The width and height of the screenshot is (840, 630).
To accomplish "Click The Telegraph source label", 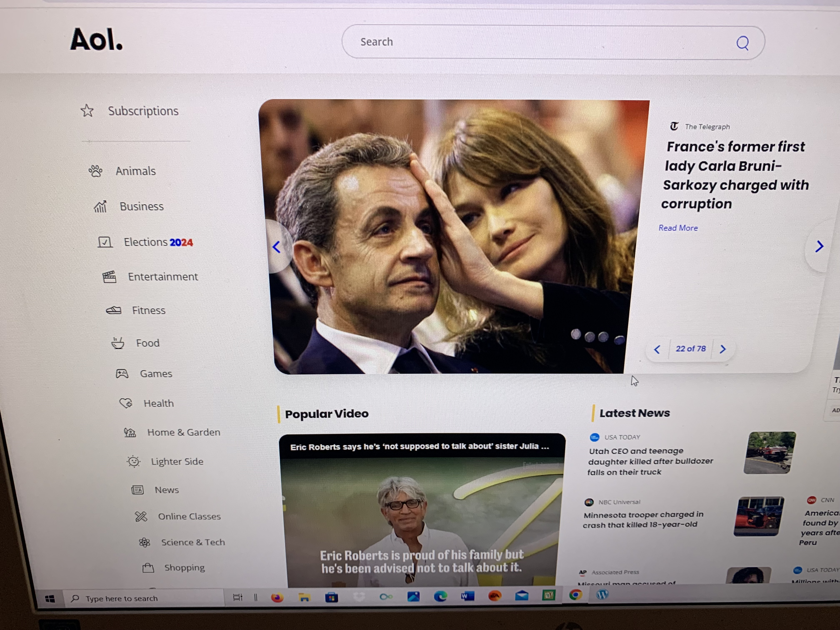I will 707,127.
